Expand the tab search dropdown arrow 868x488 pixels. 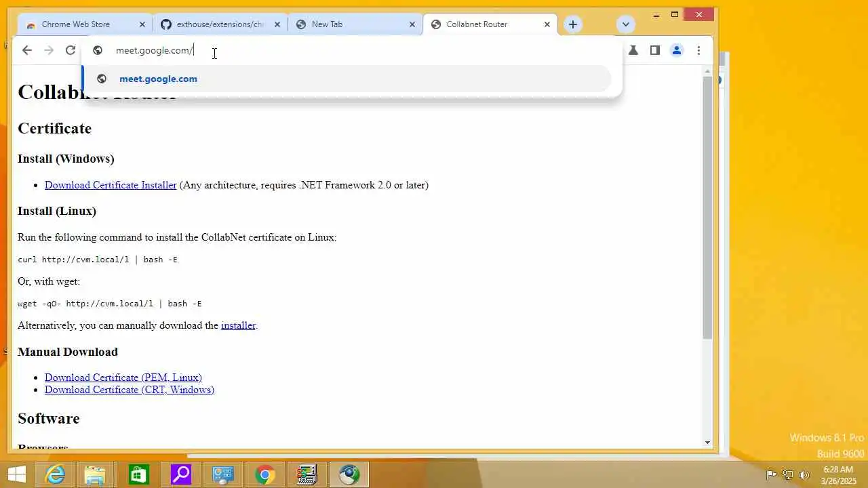626,24
